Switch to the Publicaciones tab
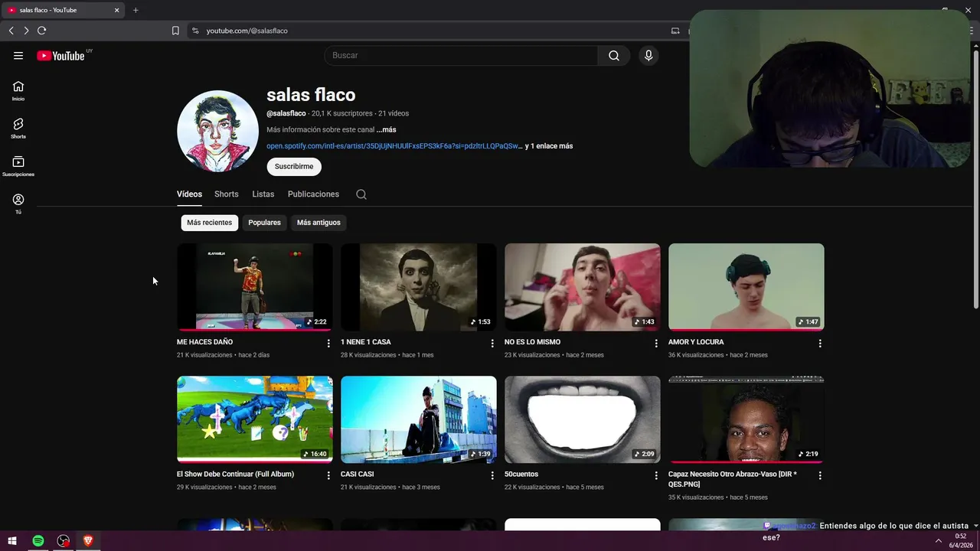Image resolution: width=980 pixels, height=551 pixels. [x=313, y=194]
